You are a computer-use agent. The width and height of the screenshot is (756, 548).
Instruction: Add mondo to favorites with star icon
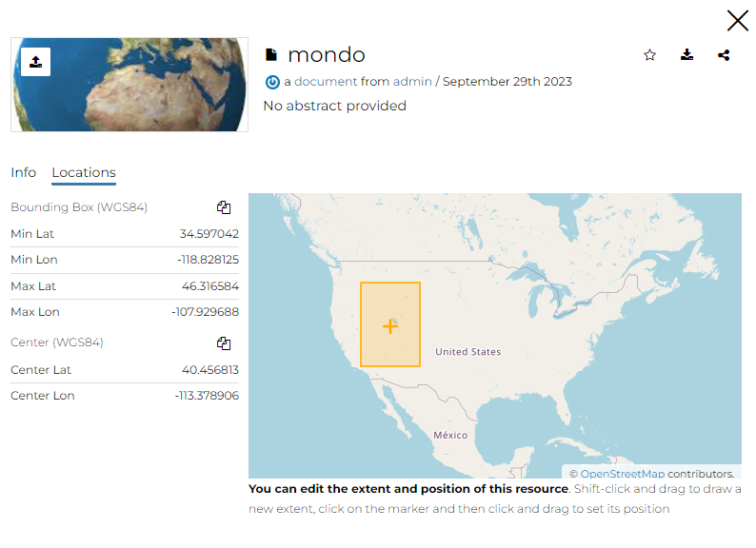650,55
